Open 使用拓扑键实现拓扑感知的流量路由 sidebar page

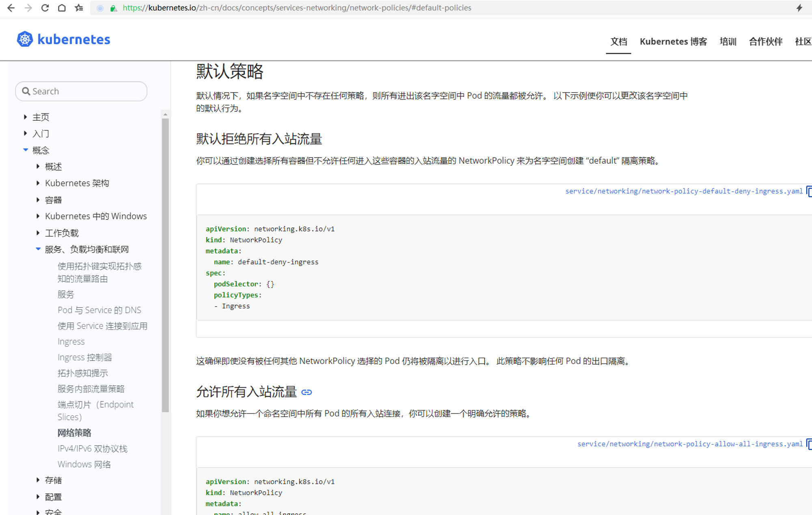pos(99,273)
